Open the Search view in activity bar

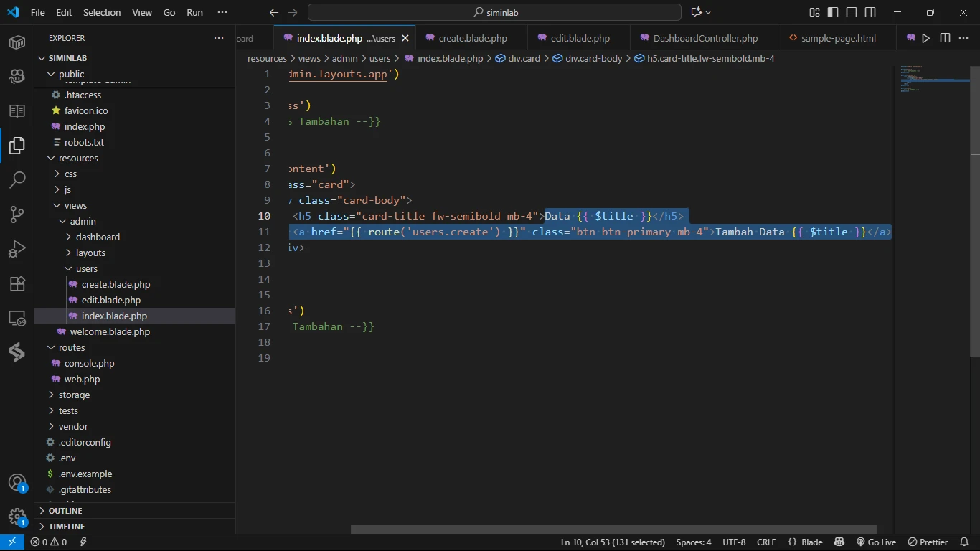(x=17, y=179)
